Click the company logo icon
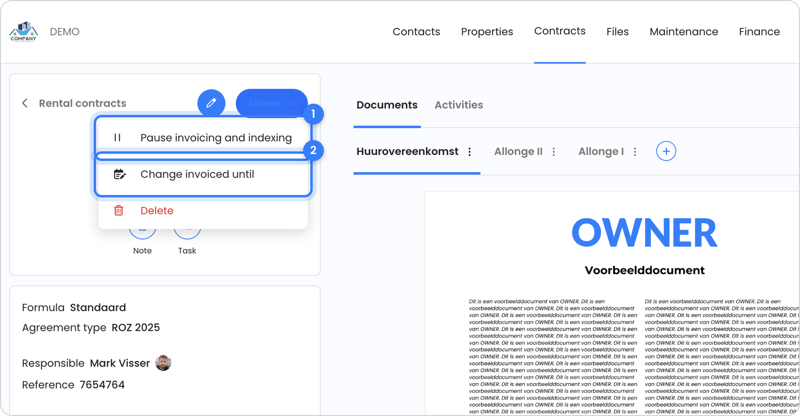Image resolution: width=800 pixels, height=416 pixels. (23, 32)
